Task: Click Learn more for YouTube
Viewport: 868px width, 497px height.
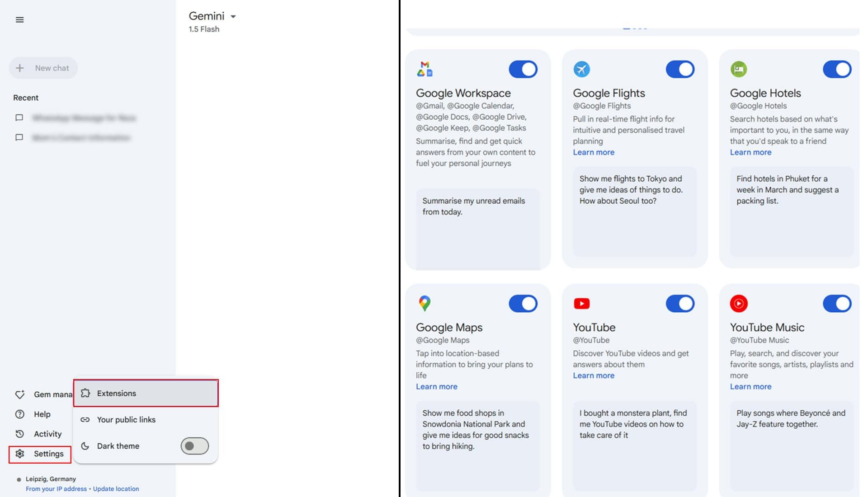Action: pos(594,376)
